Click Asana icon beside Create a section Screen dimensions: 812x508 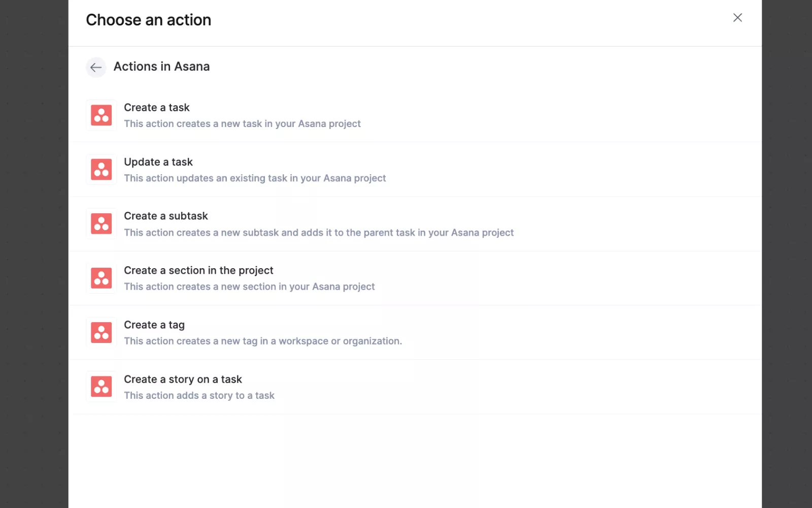[x=101, y=278]
